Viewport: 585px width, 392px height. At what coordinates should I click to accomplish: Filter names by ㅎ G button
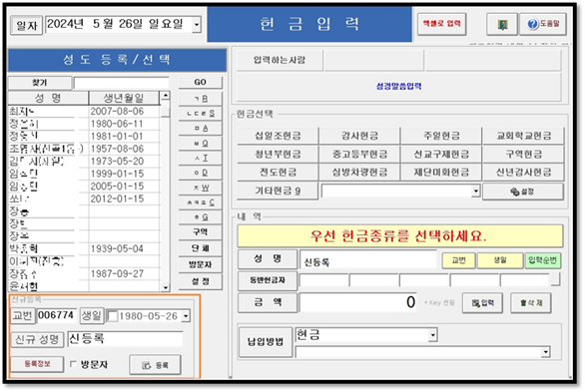(200, 216)
